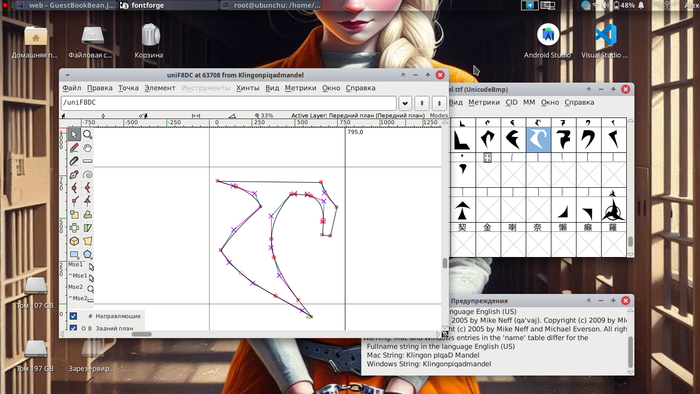The width and height of the screenshot is (700, 394).
Task: Activate the hand scroll tool
Action: (88, 148)
